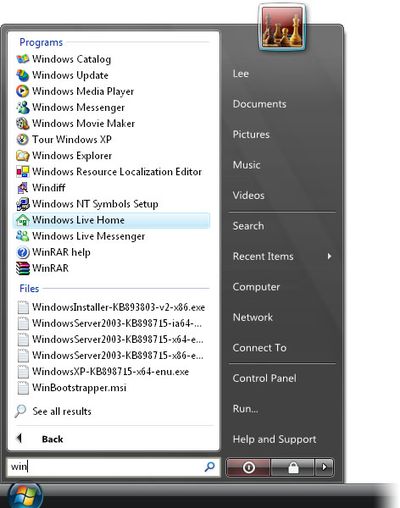Open Windows Movie Maker icon
The image size is (400, 508).
[23, 123]
